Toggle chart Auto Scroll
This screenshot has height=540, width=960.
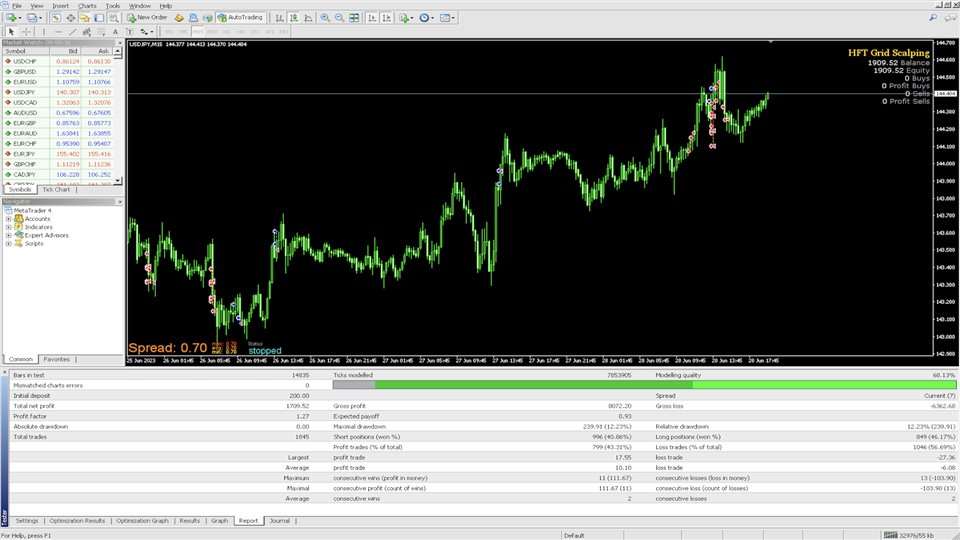click(x=372, y=18)
